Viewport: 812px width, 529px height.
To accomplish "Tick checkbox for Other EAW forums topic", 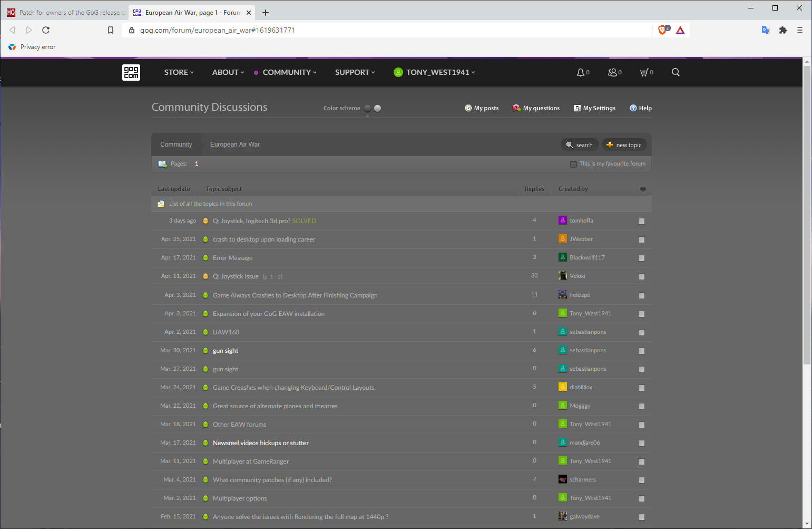I will point(641,425).
